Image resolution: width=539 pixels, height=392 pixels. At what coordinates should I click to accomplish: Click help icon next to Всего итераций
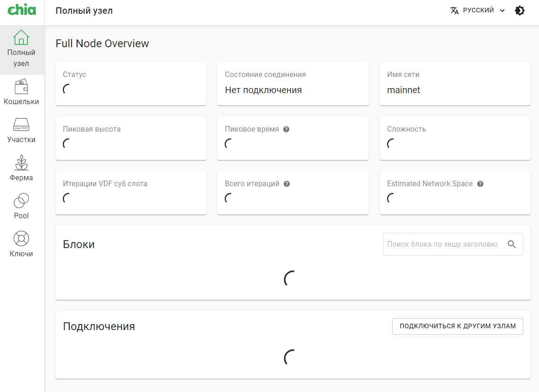287,184
